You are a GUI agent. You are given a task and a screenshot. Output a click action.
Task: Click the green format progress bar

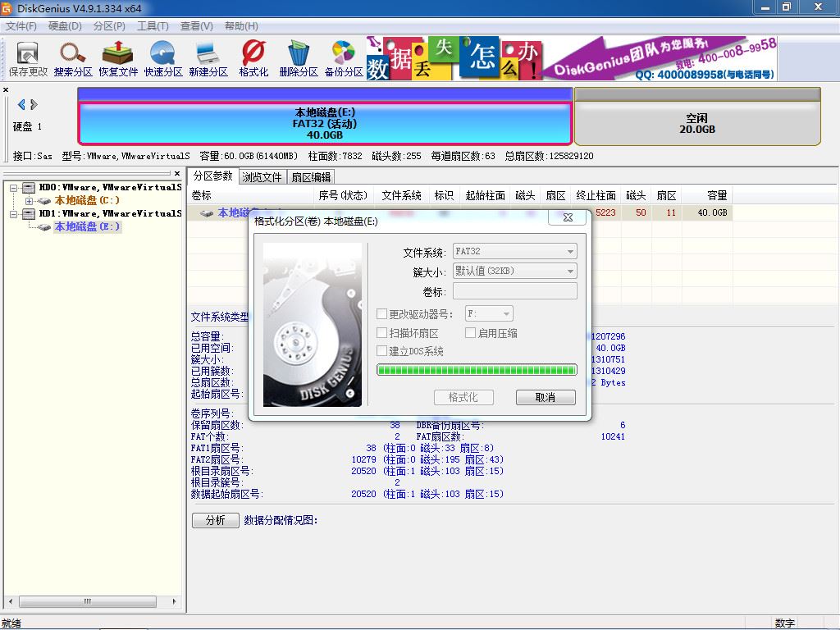click(x=477, y=370)
